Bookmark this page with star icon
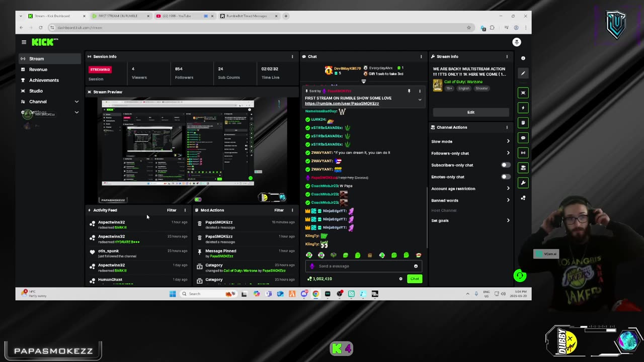Screen dimensions: 644x362 coord(469,28)
